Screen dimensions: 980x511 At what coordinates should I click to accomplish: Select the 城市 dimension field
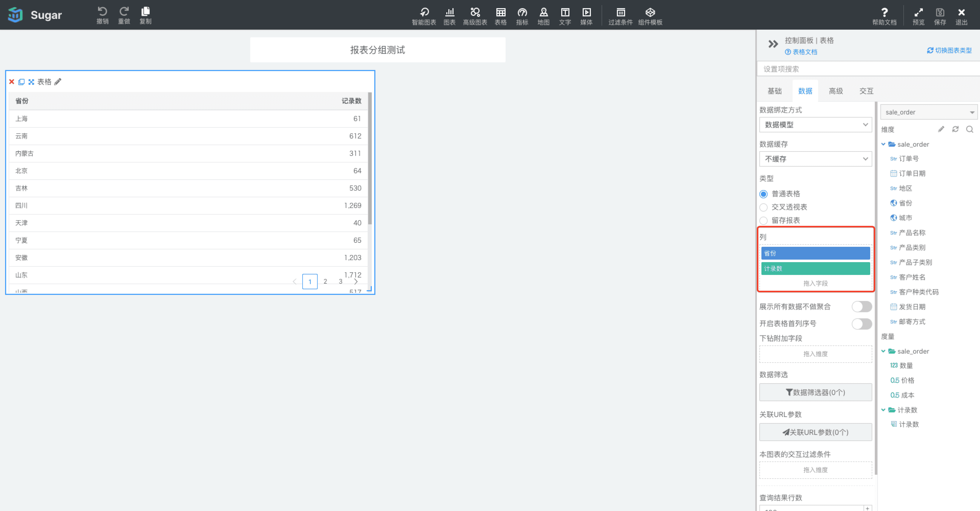pos(901,218)
